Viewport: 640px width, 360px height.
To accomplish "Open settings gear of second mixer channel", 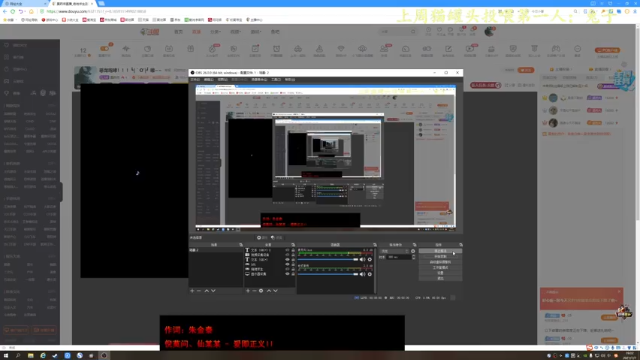I will [370, 274].
